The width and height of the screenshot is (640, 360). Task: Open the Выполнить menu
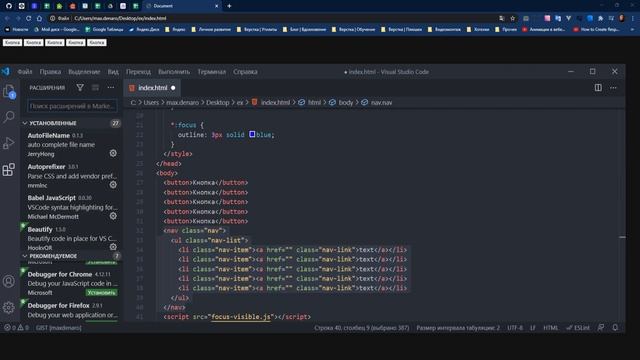174,71
